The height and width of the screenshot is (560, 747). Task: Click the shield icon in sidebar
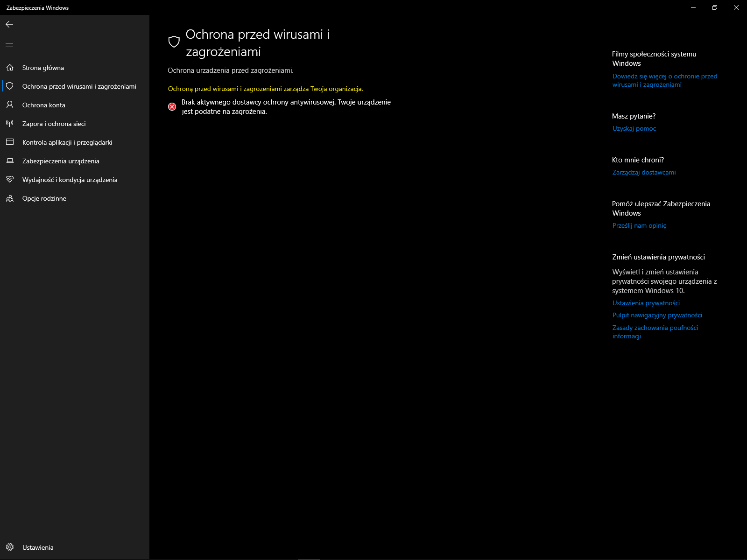pyautogui.click(x=10, y=86)
